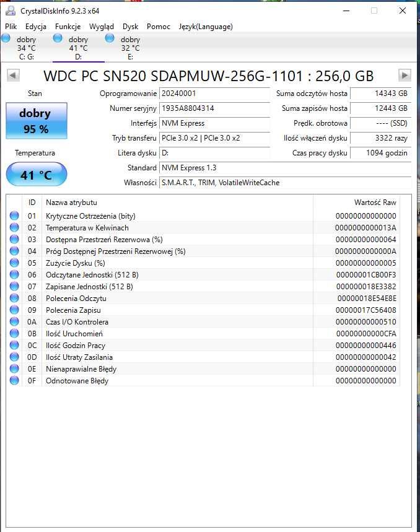The image size is (420, 532).
Task: Click the status orb of attribute 0D
Action: tap(14, 357)
